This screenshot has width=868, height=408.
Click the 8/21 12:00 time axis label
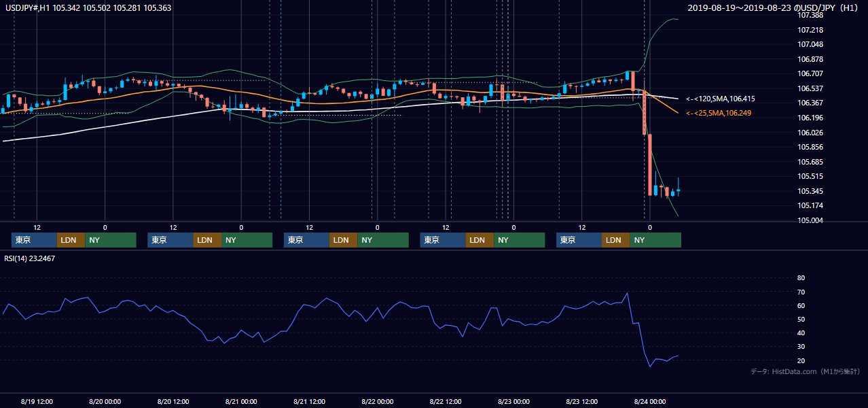click(x=309, y=401)
